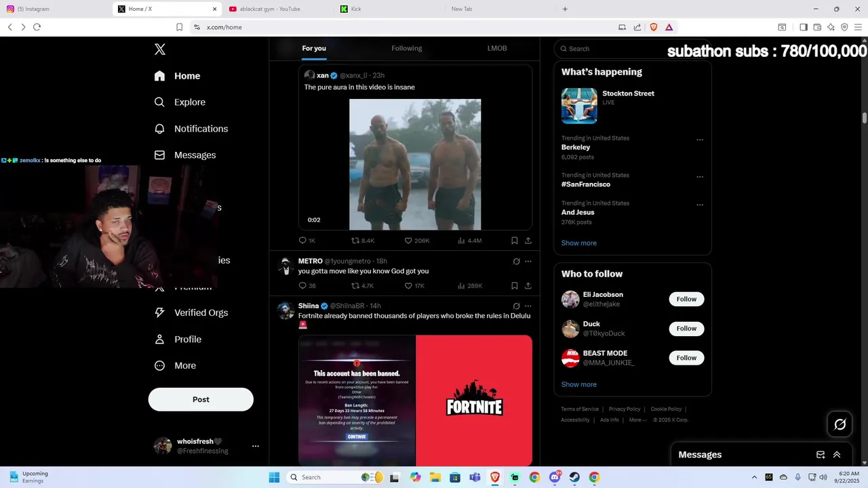The image size is (868, 488).
Task: Follow Duck @T0kyoDuck
Action: click(686, 328)
